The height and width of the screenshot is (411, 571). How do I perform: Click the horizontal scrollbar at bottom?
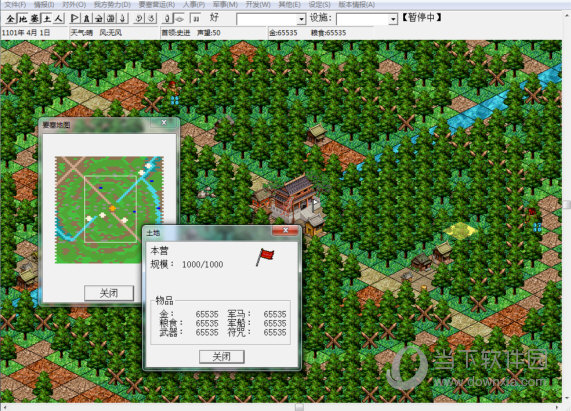[282, 407]
